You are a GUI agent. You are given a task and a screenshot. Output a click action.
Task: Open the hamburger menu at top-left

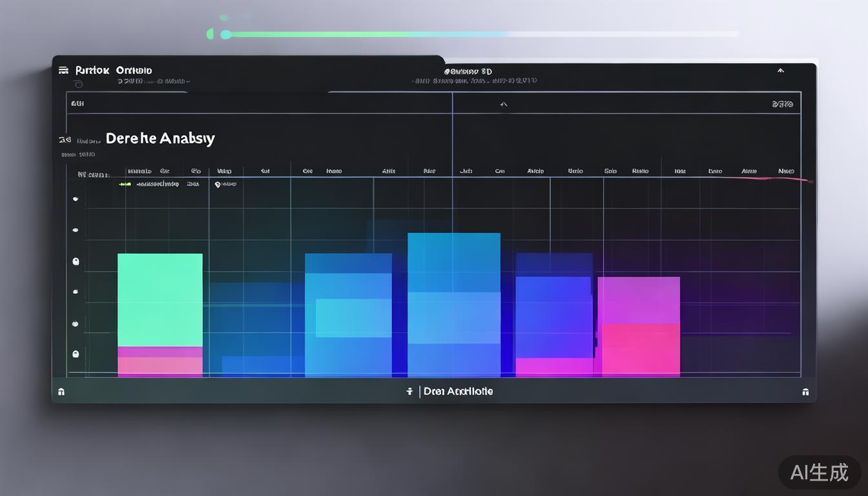click(63, 70)
